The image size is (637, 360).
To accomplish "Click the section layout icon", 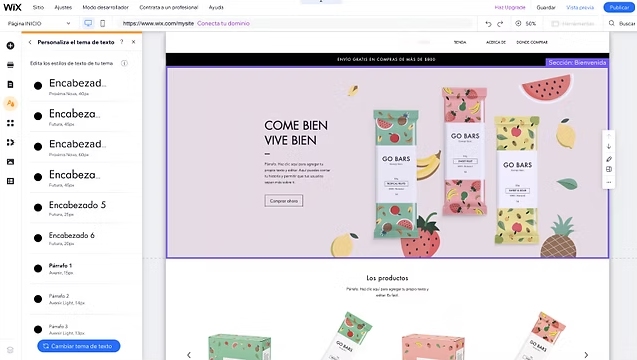I will [609, 169].
